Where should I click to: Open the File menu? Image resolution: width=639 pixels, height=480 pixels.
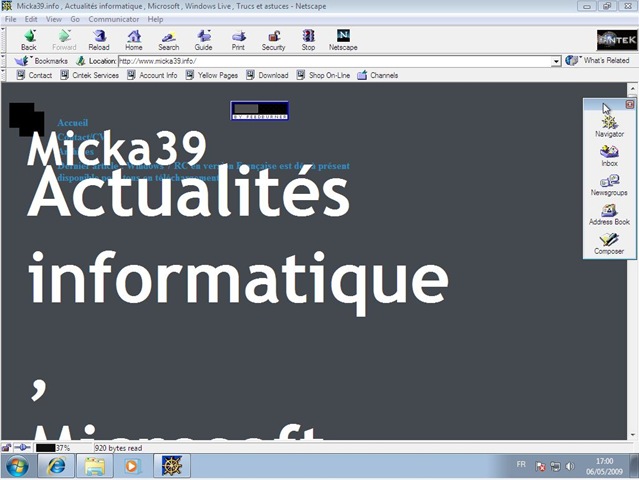pyautogui.click(x=11, y=19)
